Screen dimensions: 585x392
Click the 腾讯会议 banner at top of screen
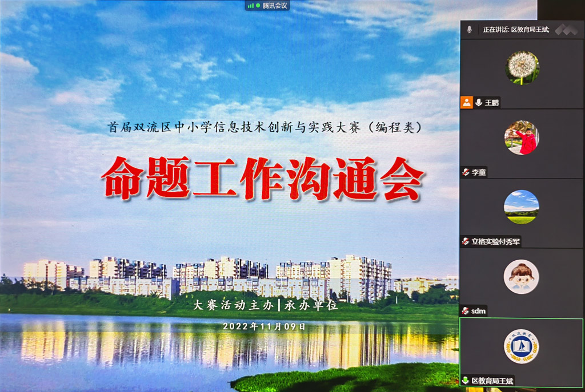pyautogui.click(x=269, y=7)
